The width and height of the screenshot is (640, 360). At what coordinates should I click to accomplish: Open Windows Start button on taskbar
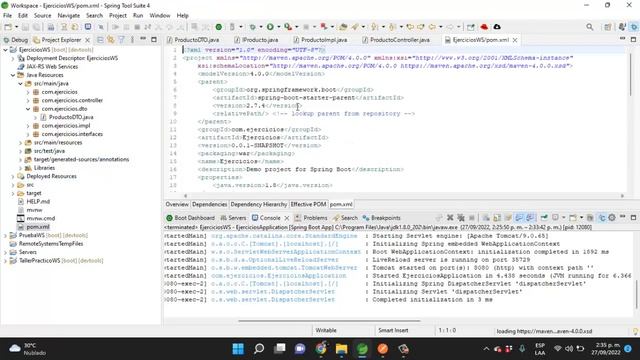(238, 349)
